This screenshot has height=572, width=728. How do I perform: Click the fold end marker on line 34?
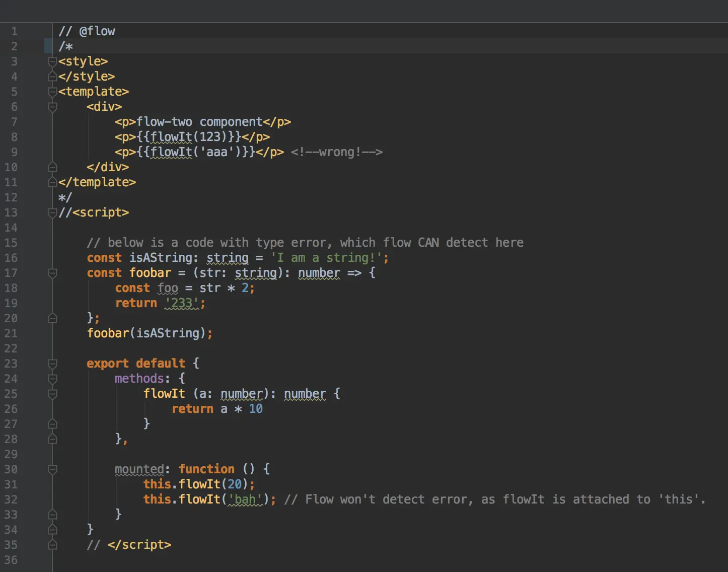[x=52, y=530]
